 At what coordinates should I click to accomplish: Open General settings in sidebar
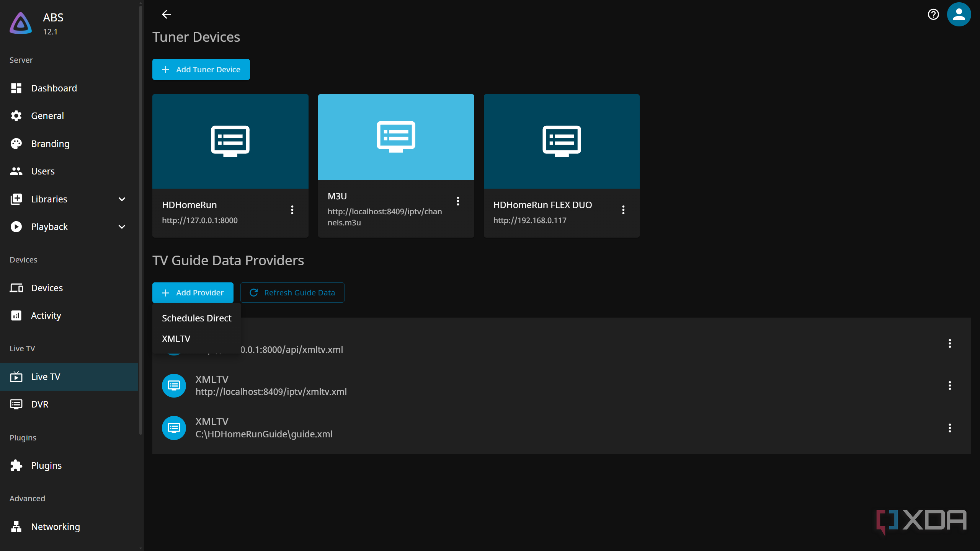point(69,116)
